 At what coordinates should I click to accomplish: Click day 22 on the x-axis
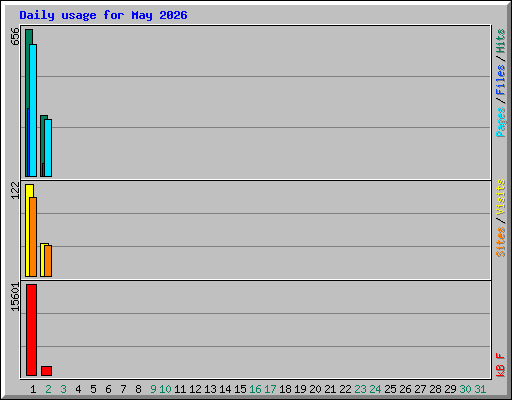[345, 389]
